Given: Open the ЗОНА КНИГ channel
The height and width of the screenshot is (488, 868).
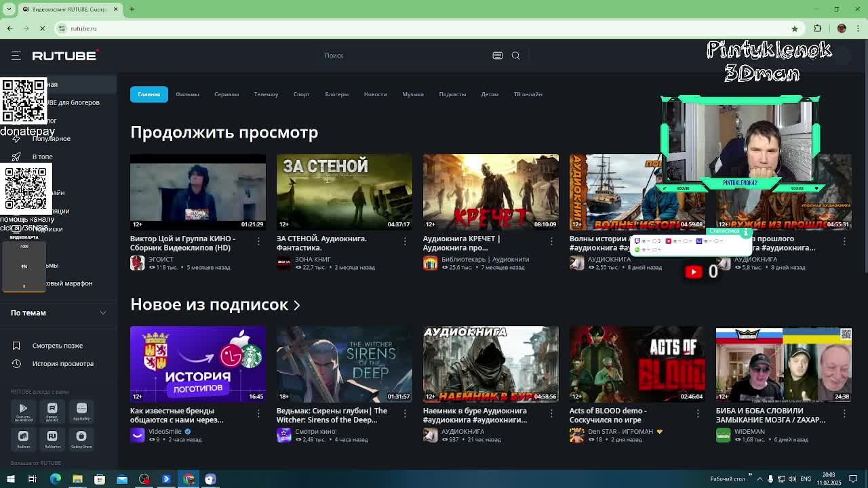Looking at the screenshot, I should 313,259.
